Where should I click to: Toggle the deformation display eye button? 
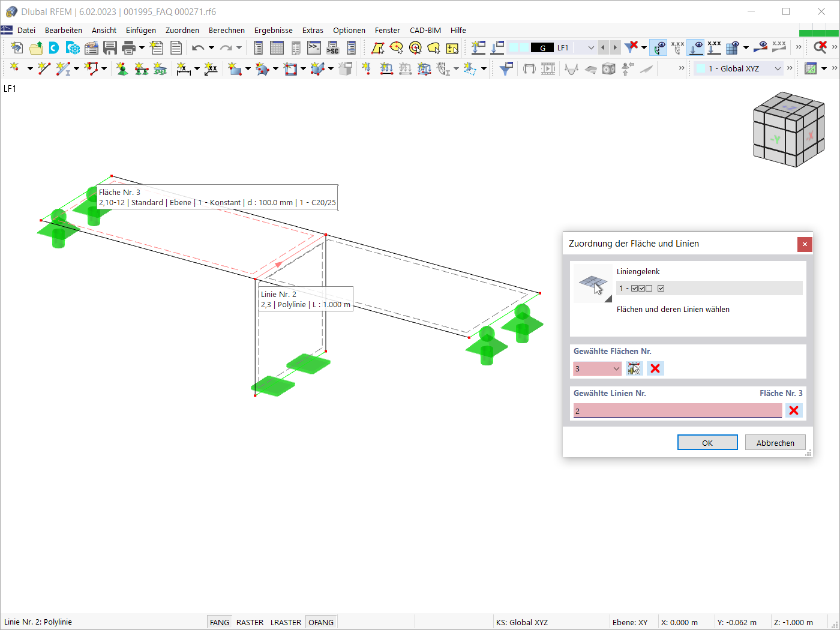(x=659, y=47)
